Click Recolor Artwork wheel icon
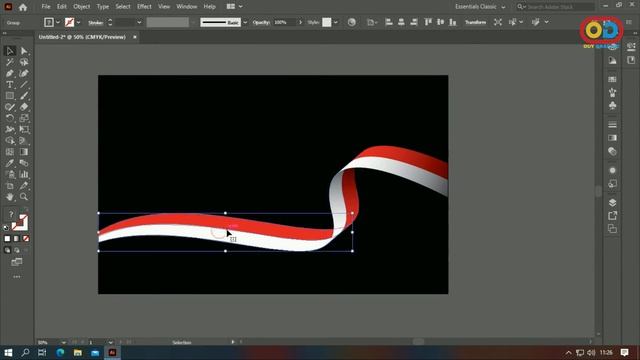The height and width of the screenshot is (360, 640). (351, 22)
